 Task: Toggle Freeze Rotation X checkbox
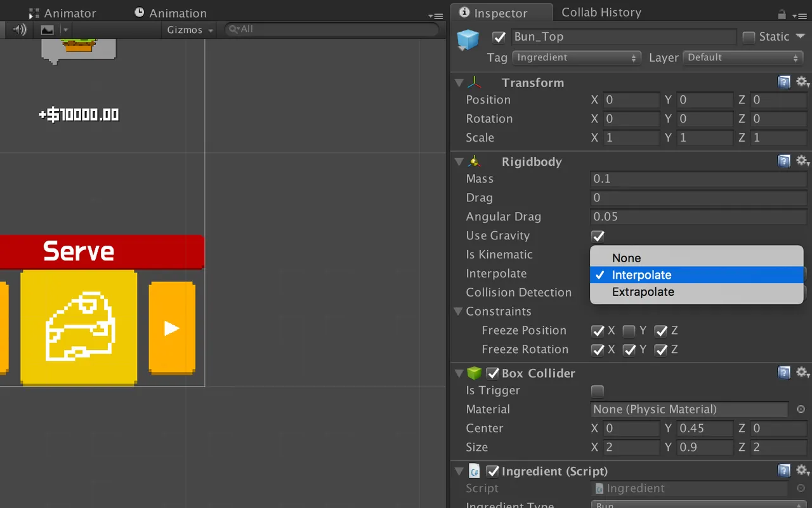(x=598, y=350)
